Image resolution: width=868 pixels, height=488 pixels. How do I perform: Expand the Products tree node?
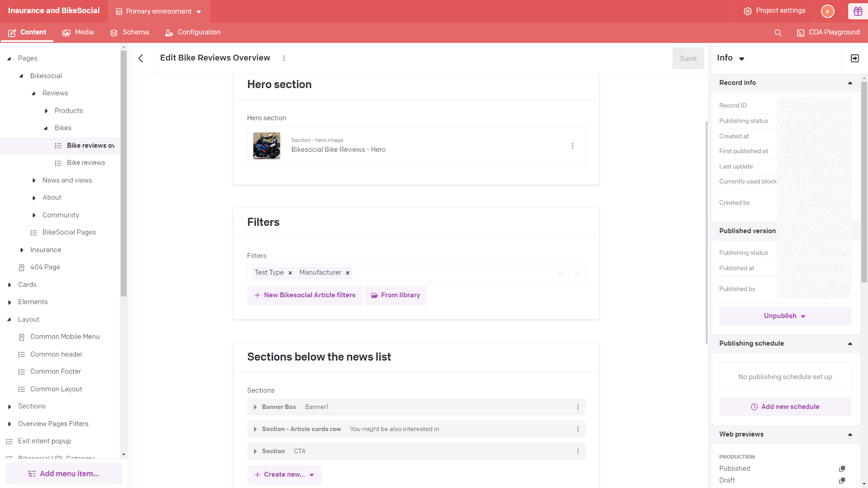pos(46,111)
